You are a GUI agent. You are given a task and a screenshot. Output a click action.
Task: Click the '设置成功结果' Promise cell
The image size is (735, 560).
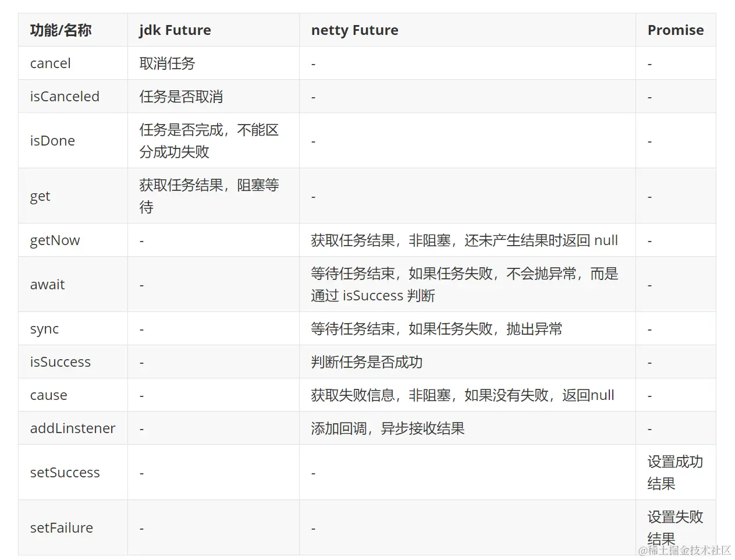coord(674,473)
